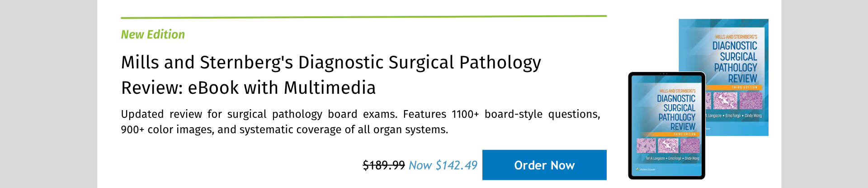The height and width of the screenshot is (188, 868).
Task: Click the green divider line above New Edition
Action: [x=363, y=17]
